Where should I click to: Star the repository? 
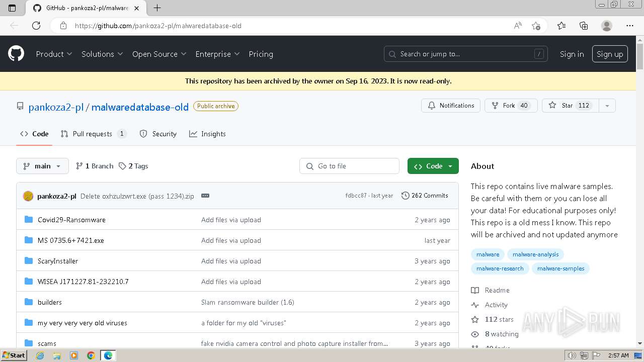pos(570,106)
